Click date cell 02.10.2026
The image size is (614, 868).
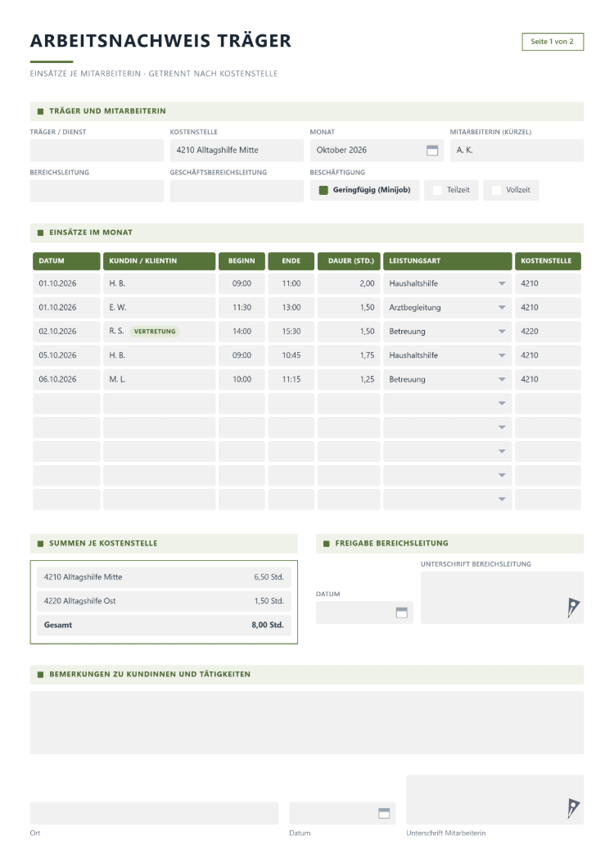[66, 332]
